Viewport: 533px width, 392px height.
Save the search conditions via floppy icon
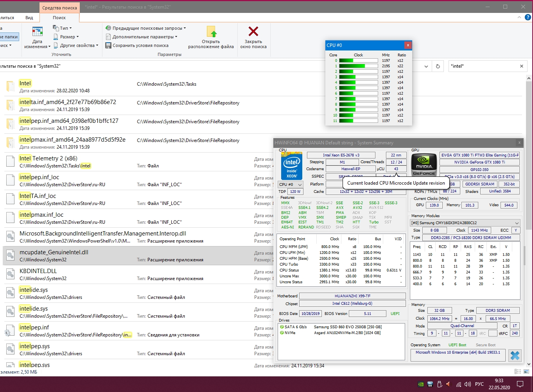(x=108, y=45)
